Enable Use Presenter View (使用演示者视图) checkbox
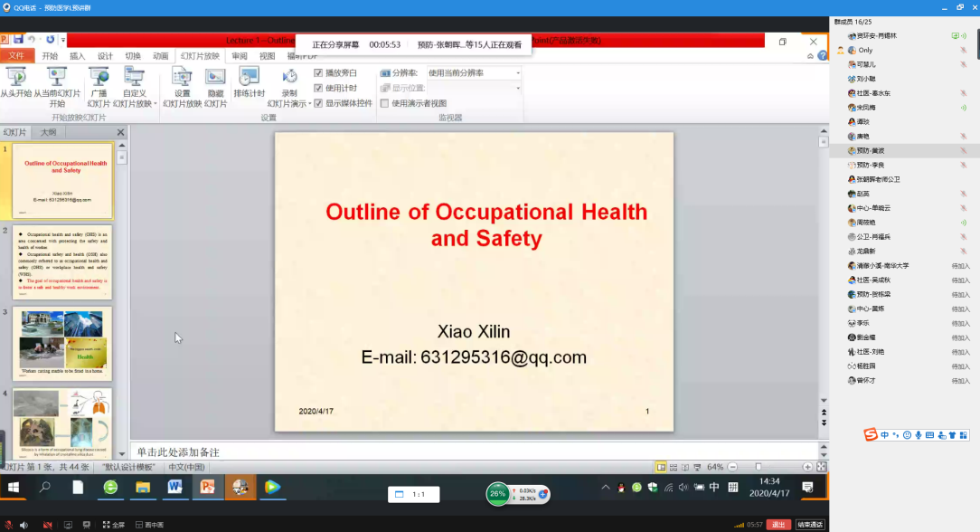The height and width of the screenshot is (532, 980). [x=384, y=103]
